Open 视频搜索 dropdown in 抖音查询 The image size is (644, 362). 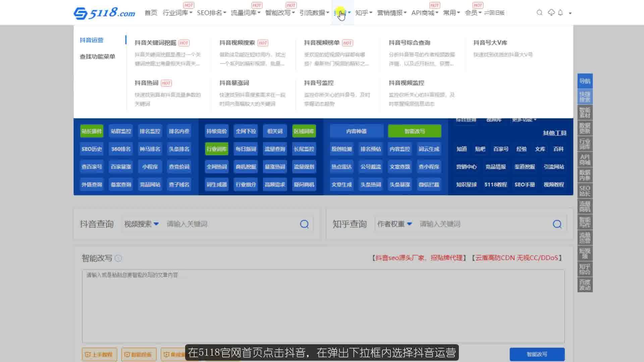(141, 224)
